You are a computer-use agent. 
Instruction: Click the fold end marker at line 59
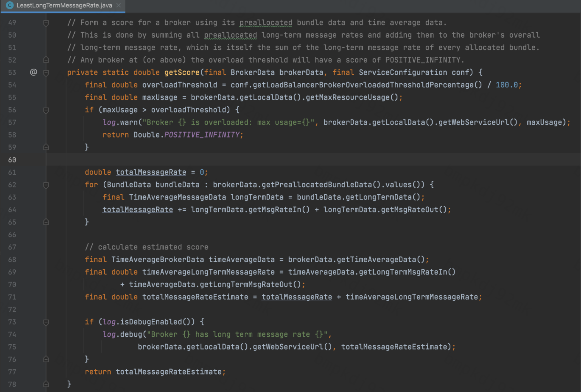[46, 147]
